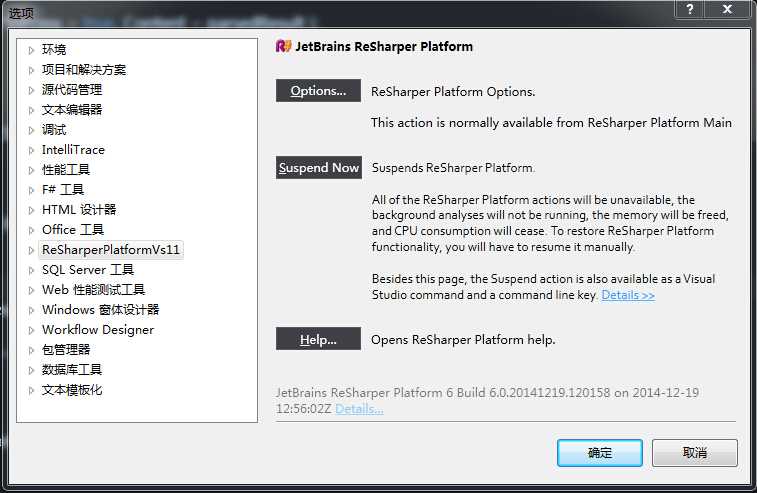Select the 项目和解决方案 category

[84, 70]
